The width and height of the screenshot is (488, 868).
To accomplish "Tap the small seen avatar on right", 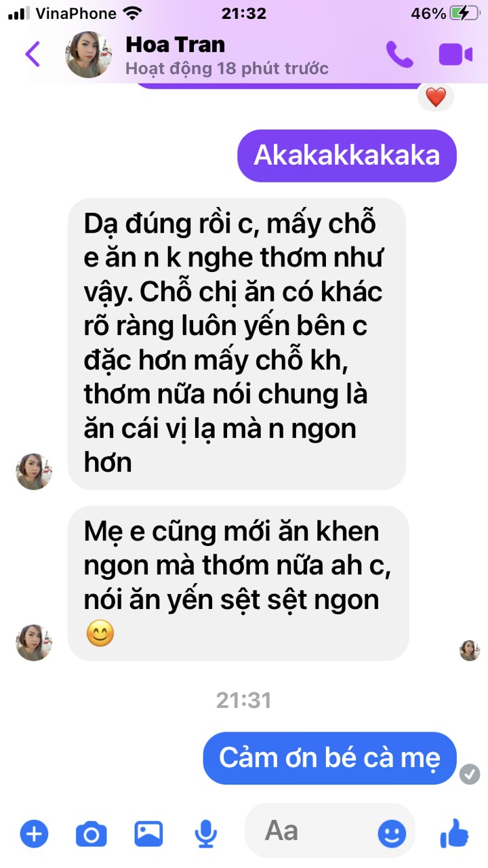I will [x=470, y=650].
